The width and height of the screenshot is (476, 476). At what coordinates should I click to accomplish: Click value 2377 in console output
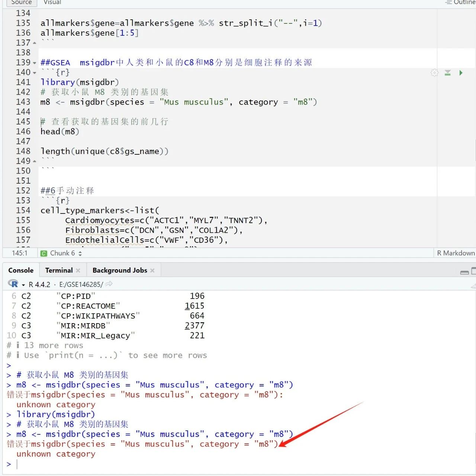(194, 326)
